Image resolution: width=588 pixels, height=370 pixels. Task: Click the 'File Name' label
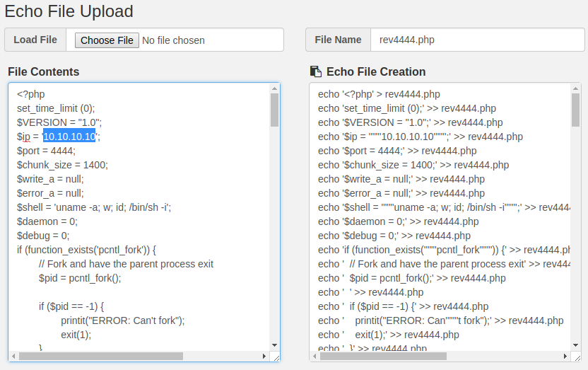pos(338,40)
